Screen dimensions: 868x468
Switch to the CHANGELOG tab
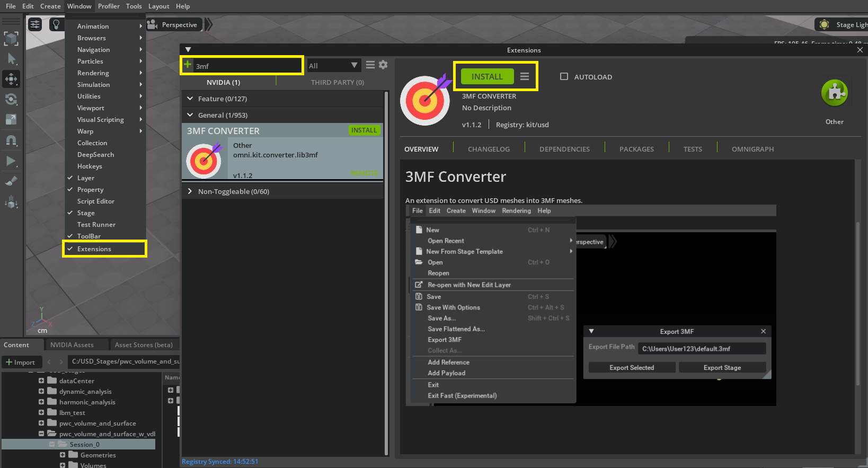point(489,149)
